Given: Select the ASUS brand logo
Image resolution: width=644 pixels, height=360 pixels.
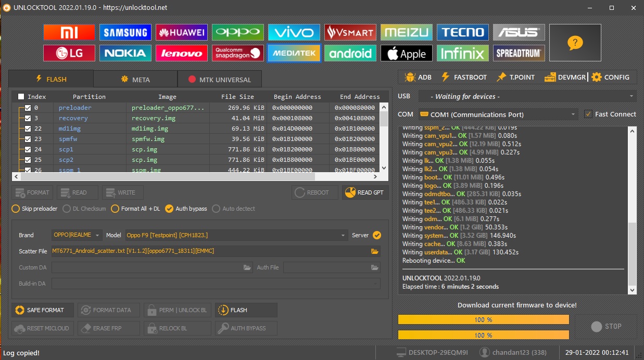Looking at the screenshot, I should coord(519,32).
